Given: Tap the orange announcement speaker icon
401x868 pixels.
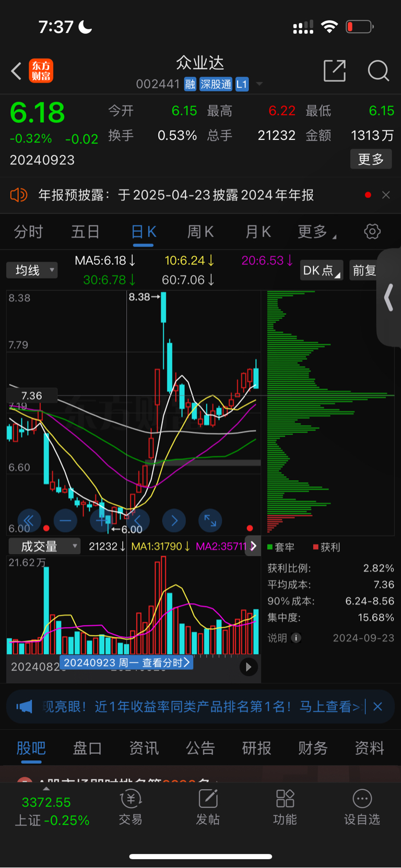Looking at the screenshot, I should point(19,195).
